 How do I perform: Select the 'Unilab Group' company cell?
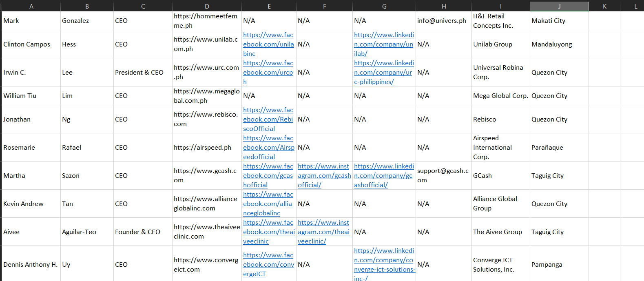pos(501,44)
